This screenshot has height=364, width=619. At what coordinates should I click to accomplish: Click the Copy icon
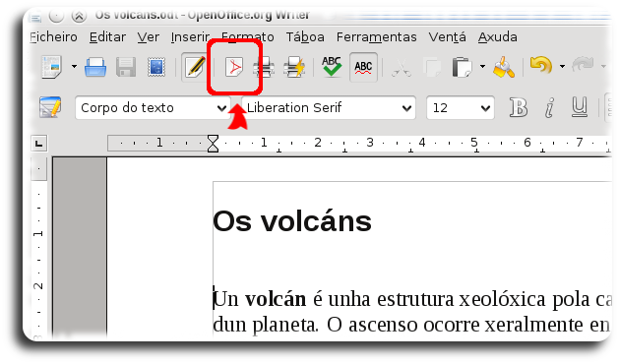pos(432,68)
